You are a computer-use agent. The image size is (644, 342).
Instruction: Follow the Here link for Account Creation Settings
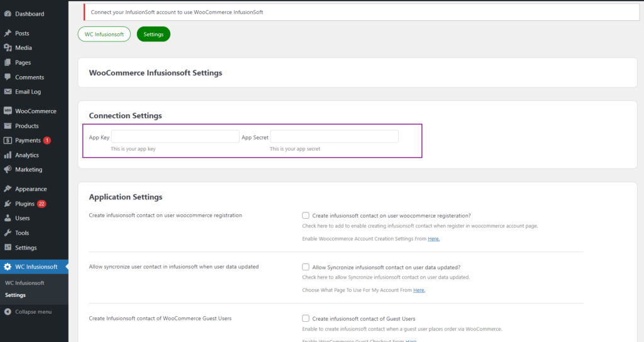pos(434,238)
